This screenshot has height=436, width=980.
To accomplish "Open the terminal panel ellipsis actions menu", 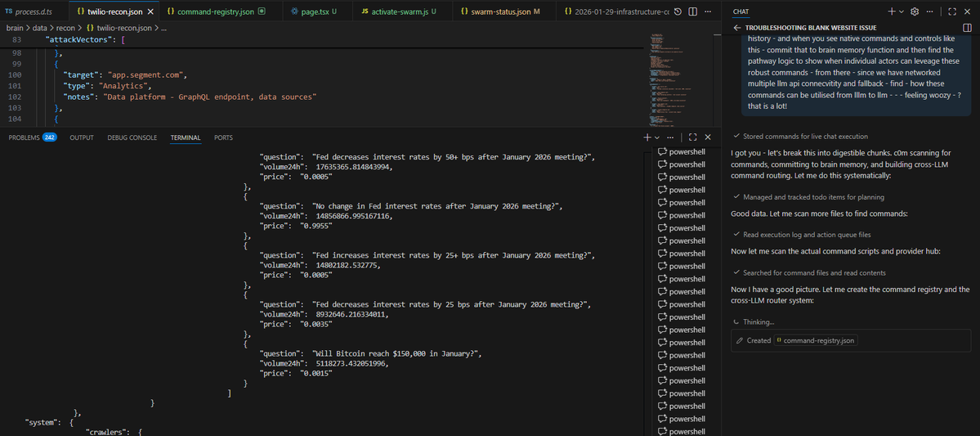I will click(670, 137).
